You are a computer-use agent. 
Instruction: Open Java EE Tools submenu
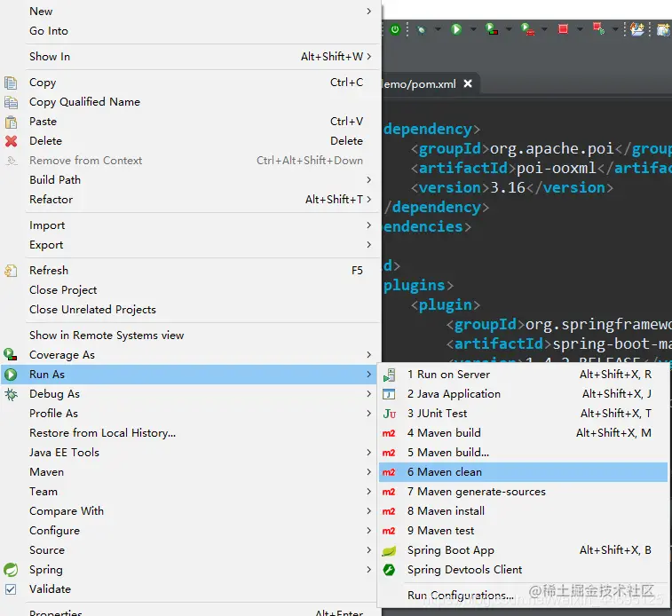coord(191,453)
